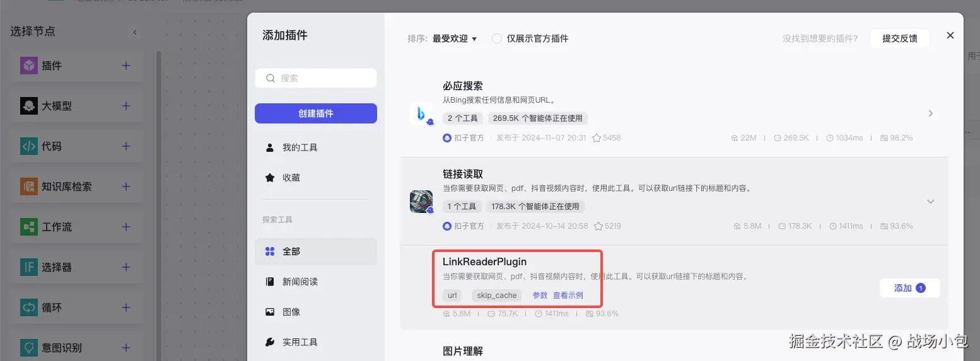Toggle 仅展示官方插件 option
The height and width of the screenshot is (361, 980).
(497, 38)
